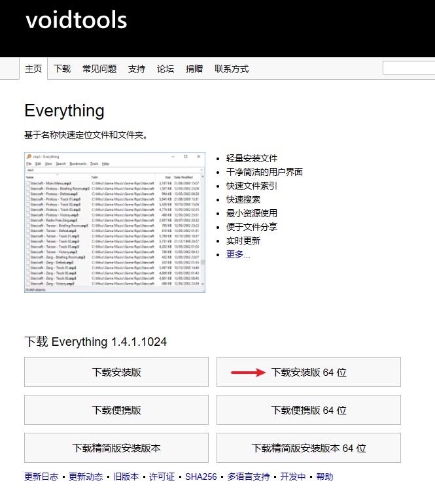Click 下载精简版安装版本 button
Screen dimensions: 435x504
[116, 448]
